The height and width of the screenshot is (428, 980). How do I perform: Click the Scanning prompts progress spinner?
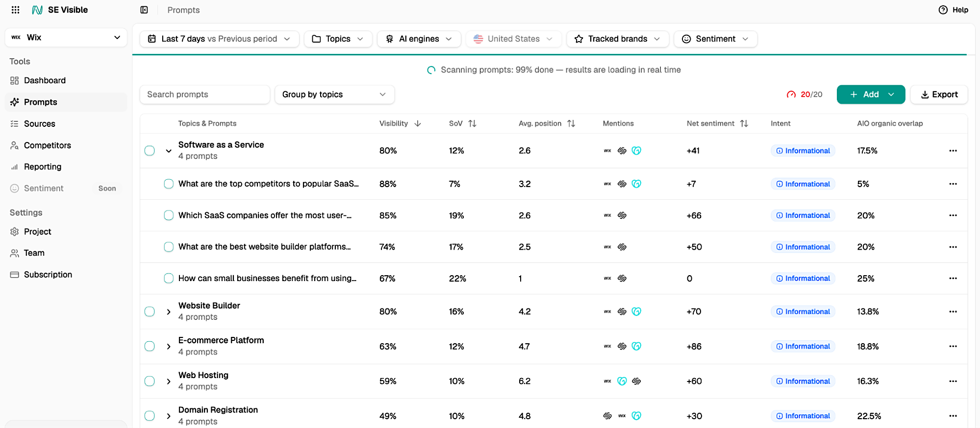click(431, 70)
